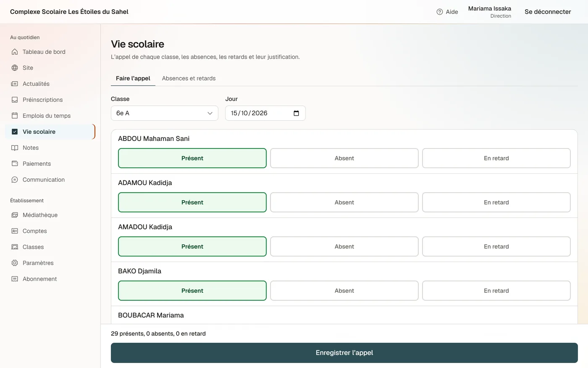Set BAKO Djamila to En retard
Image resolution: width=588 pixels, height=368 pixels.
pyautogui.click(x=496, y=291)
